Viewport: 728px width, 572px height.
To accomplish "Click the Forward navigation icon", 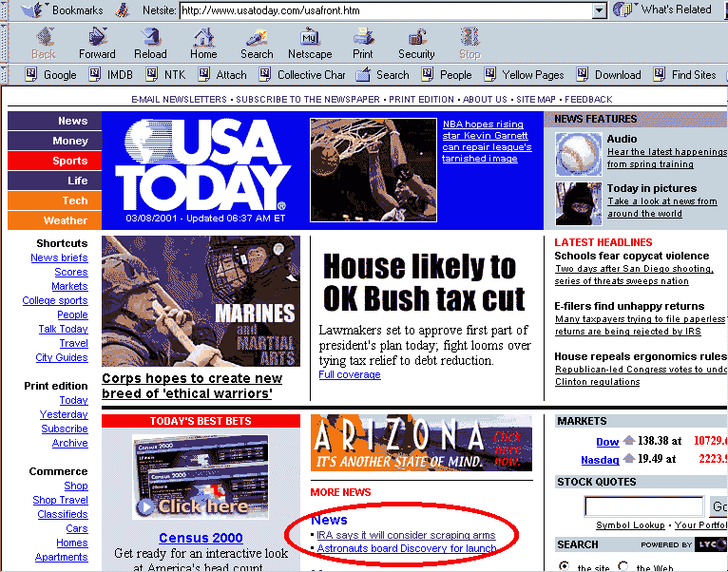I will (x=97, y=37).
